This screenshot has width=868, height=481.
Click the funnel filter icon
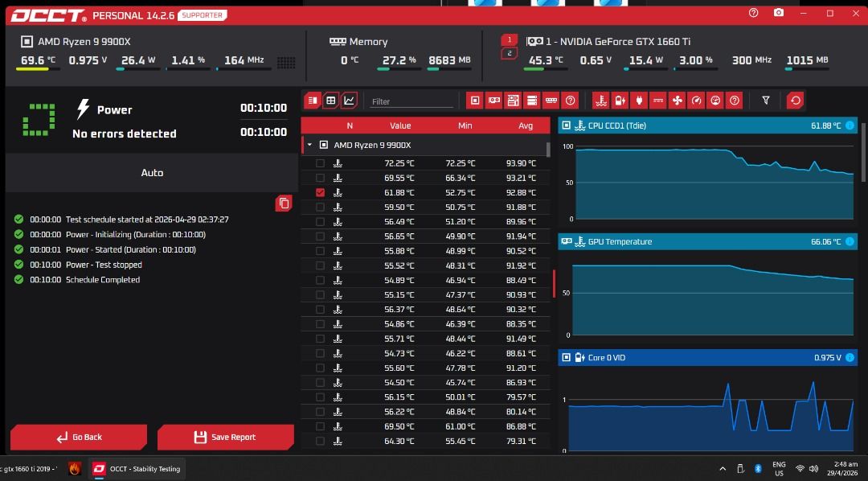click(766, 101)
